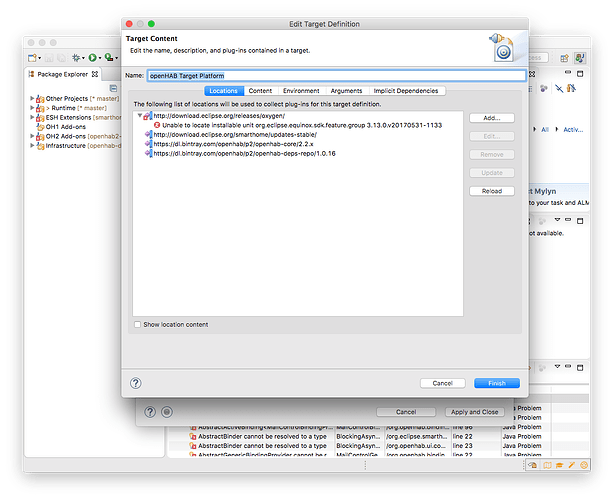
Task: Close the Package Explorer view via its X
Action: (95, 74)
